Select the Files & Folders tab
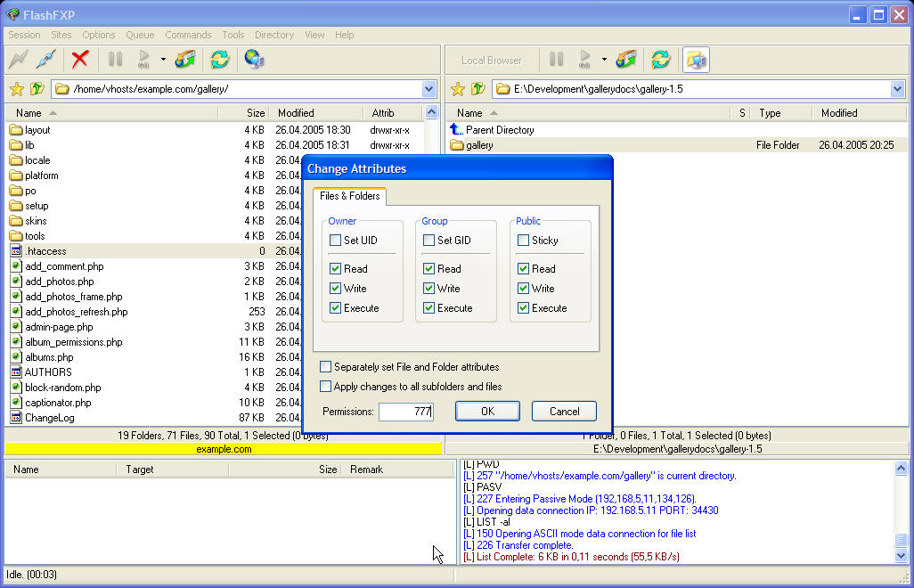The height and width of the screenshot is (588, 914). [x=350, y=196]
